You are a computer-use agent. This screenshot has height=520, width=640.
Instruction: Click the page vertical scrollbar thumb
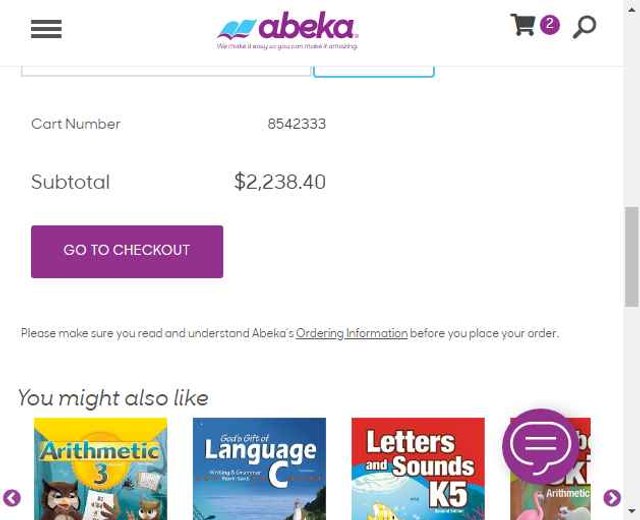(x=631, y=256)
